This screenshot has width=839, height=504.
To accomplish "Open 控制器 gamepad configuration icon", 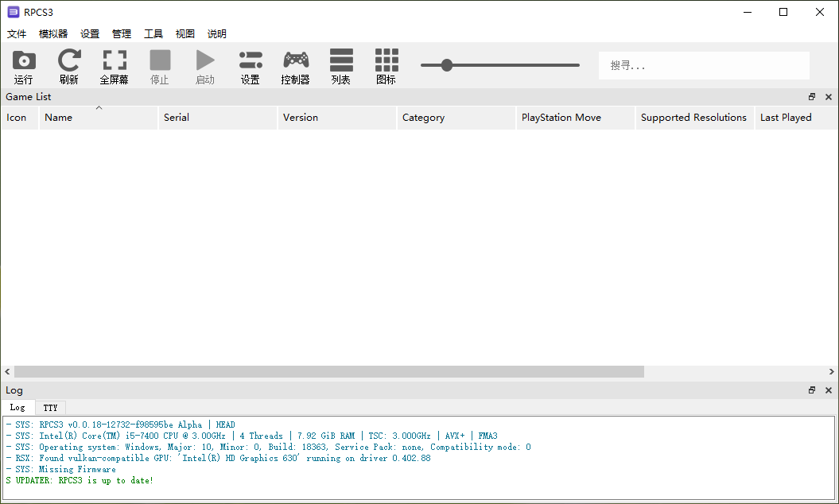I will (x=296, y=60).
